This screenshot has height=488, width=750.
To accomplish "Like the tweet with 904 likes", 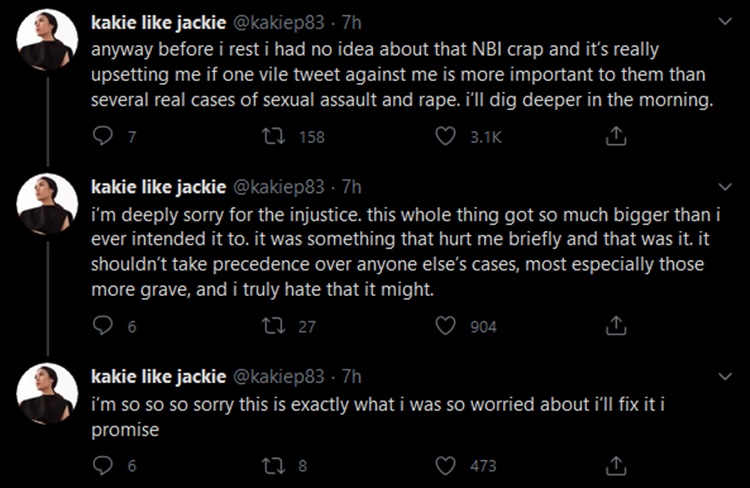I will tap(445, 326).
